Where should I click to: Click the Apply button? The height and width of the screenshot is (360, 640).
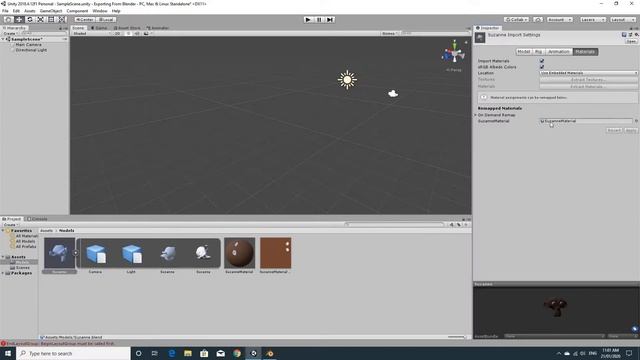[631, 130]
